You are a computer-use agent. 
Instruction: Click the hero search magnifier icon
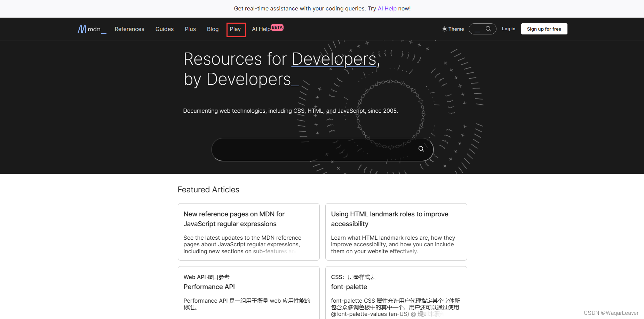point(421,149)
